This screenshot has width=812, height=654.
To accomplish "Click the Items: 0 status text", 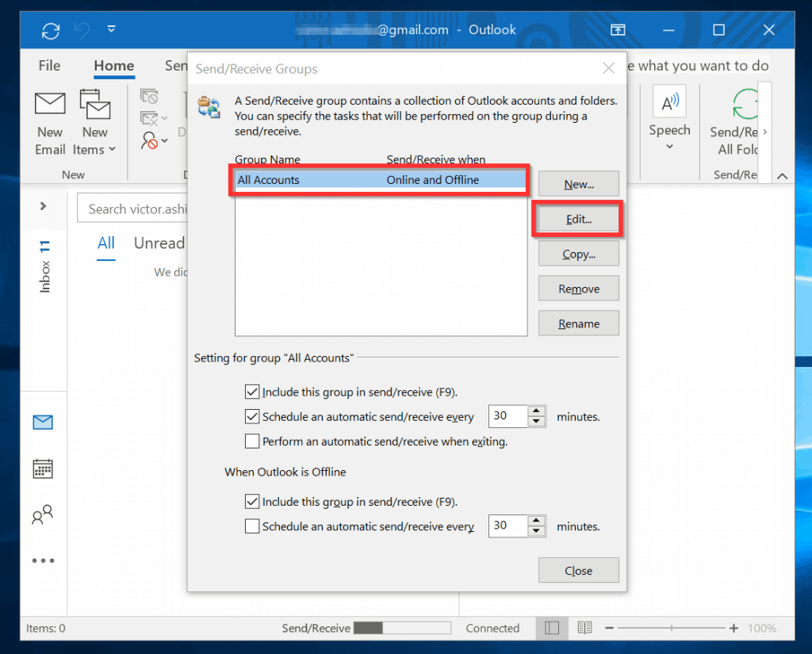I will (x=45, y=628).
